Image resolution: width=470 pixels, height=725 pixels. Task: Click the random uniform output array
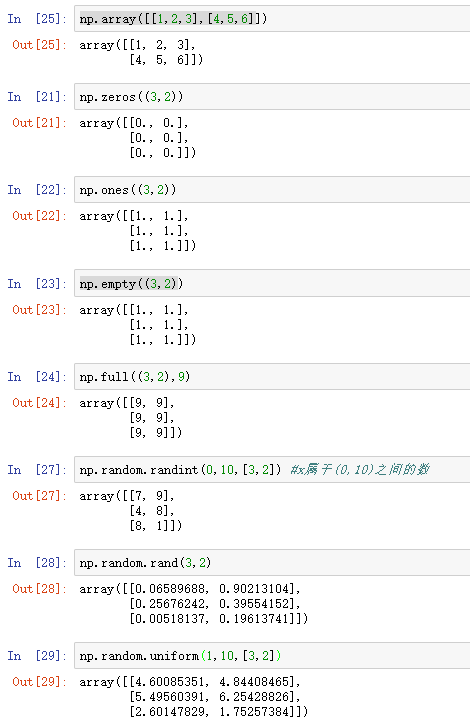click(193, 696)
